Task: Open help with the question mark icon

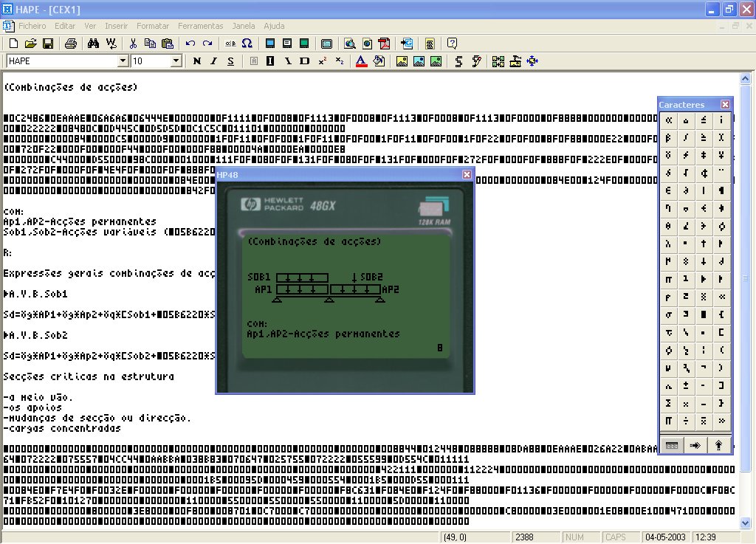Action: point(453,44)
